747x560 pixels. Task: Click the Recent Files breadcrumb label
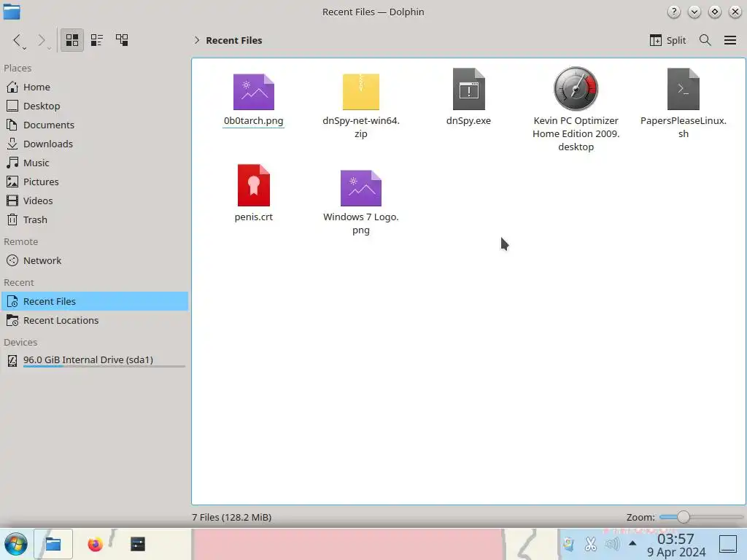click(234, 41)
